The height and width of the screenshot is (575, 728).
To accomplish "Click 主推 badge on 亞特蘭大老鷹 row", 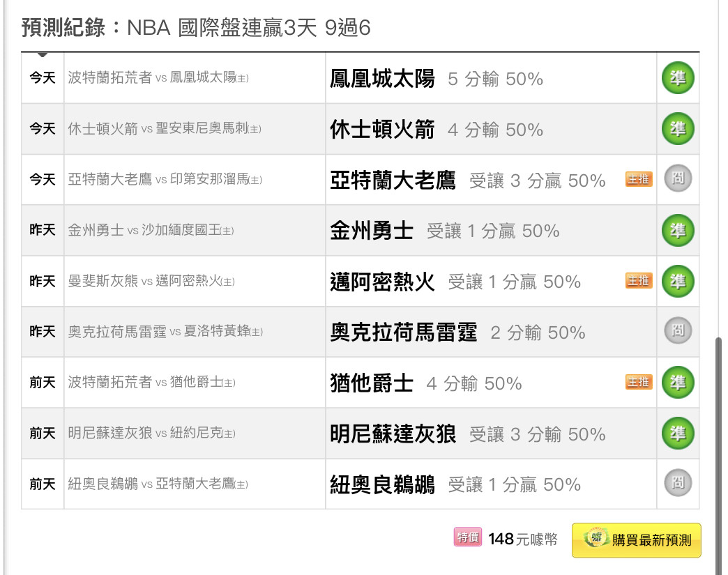I will point(639,179).
